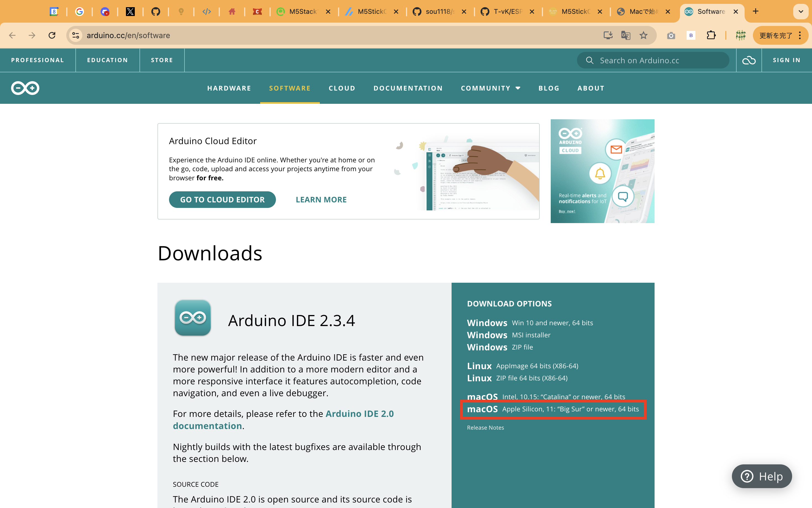
Task: Open the Hardware navigation menu item
Action: click(229, 88)
